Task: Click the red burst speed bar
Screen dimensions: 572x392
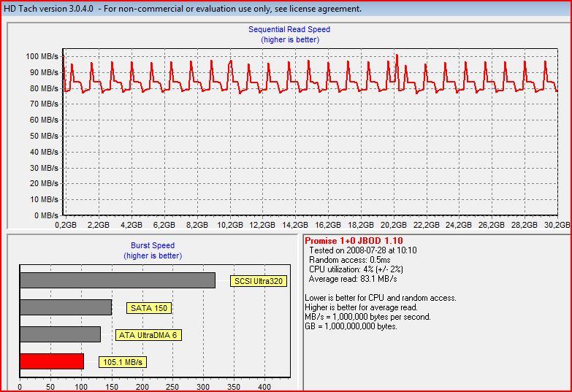Action: [52, 361]
